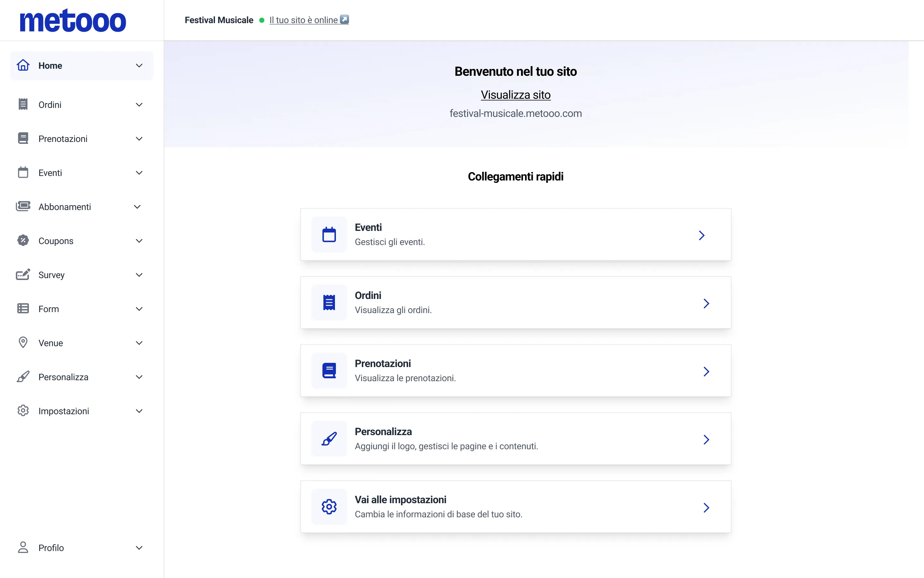Screen dimensions: 924x578
Task: Expand the Abbonamenti sidebar chevron
Action: (x=137, y=207)
